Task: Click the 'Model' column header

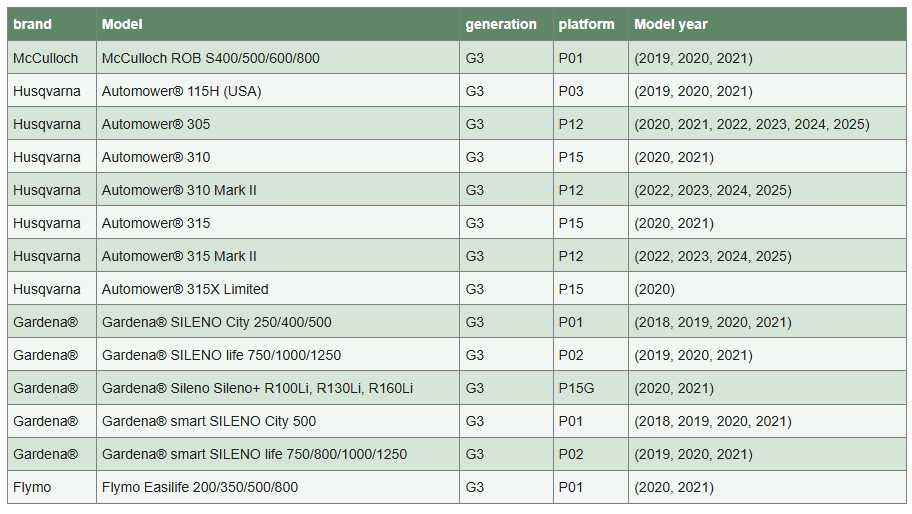Action: click(278, 24)
